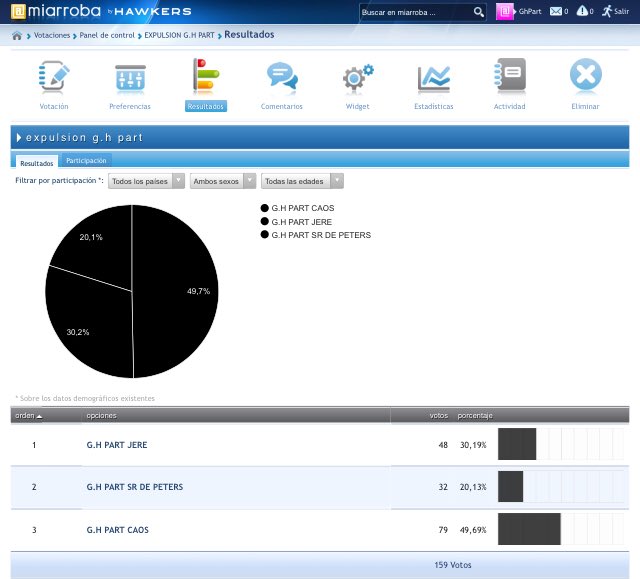Click the opciones column header
Viewport: 640px width, 579px height.
coord(101,415)
